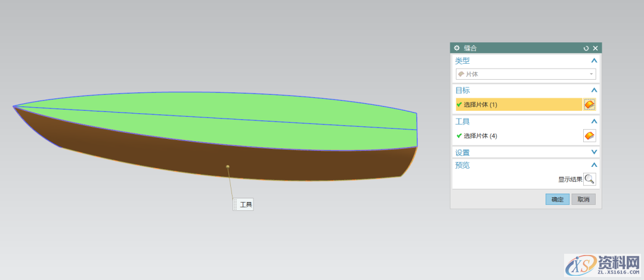Select the green top surface of the hull
This screenshot has height=280, width=644.
(x=239, y=119)
